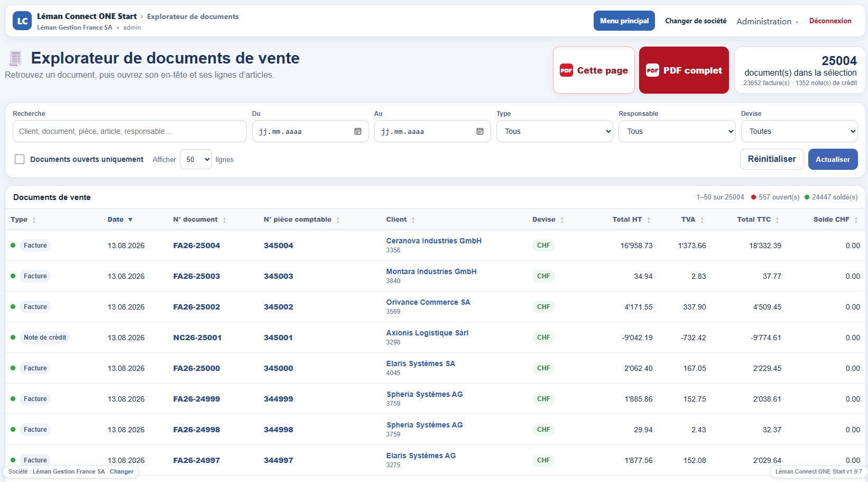Open client Orivance Commerce SA
Image resolution: width=868 pixels, height=482 pixels.
click(x=428, y=302)
